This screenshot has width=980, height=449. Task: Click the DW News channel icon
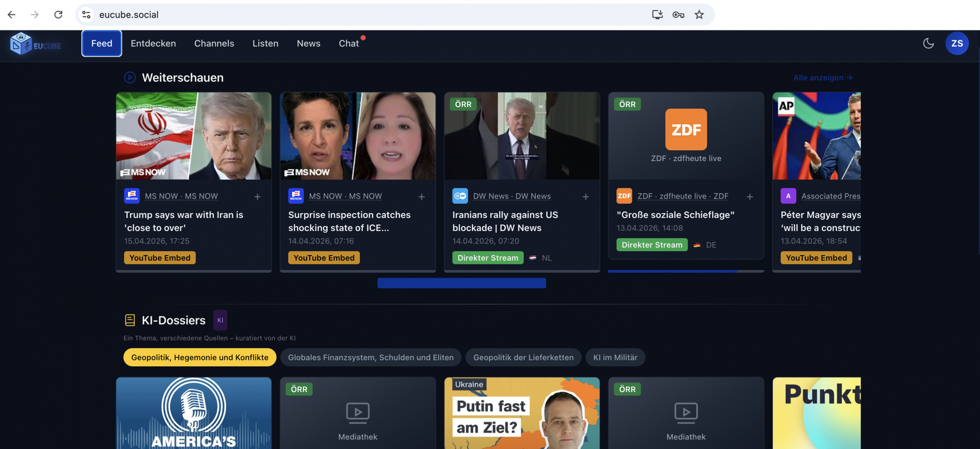coord(460,196)
